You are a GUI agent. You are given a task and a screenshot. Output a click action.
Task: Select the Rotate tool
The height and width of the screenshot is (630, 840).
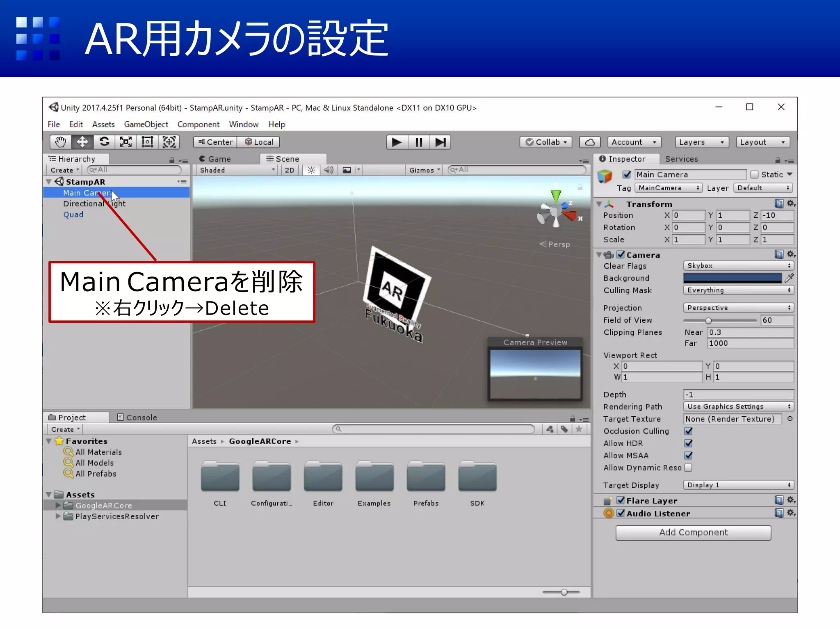pyautogui.click(x=104, y=142)
